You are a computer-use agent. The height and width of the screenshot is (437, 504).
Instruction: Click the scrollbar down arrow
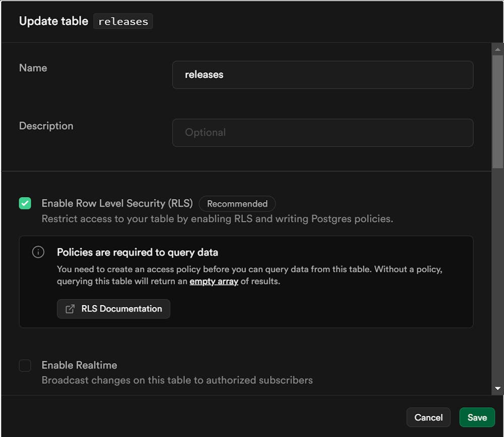497,389
